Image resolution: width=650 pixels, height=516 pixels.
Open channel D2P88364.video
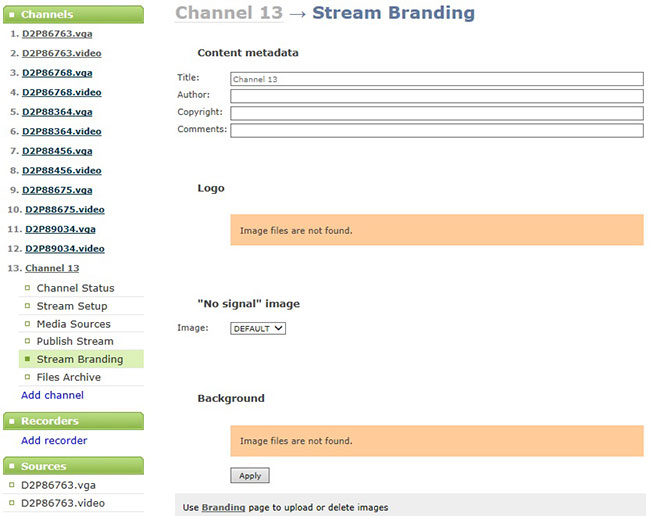point(61,131)
